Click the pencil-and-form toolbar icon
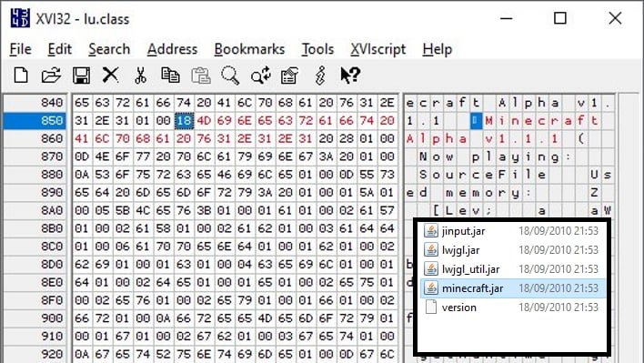 289,76
